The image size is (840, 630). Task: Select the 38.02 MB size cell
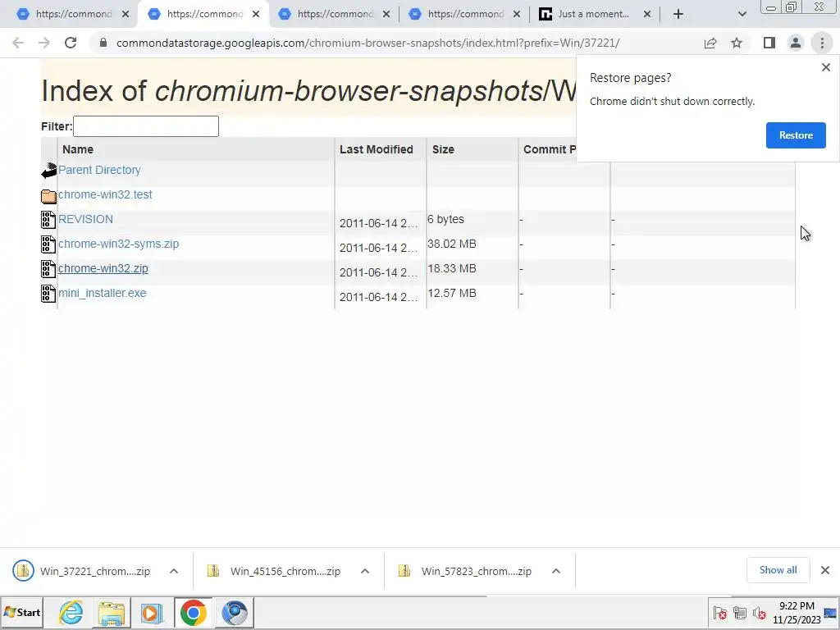452,244
